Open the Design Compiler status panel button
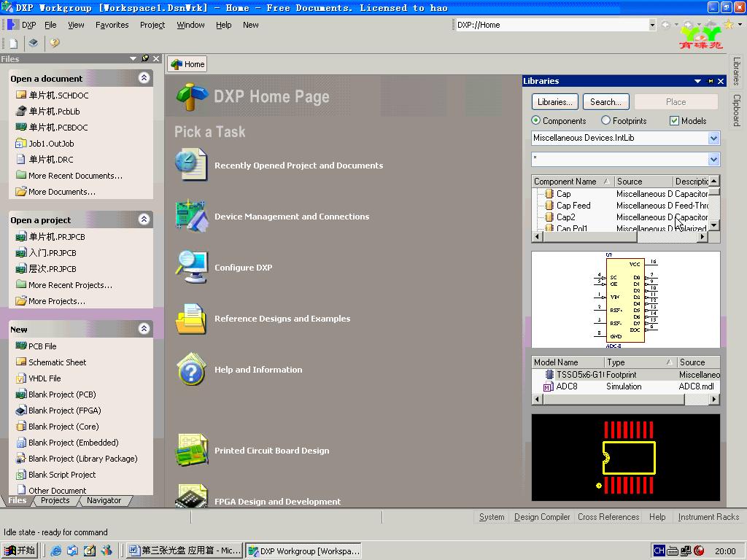Image resolution: width=747 pixels, height=560 pixels. [x=542, y=517]
